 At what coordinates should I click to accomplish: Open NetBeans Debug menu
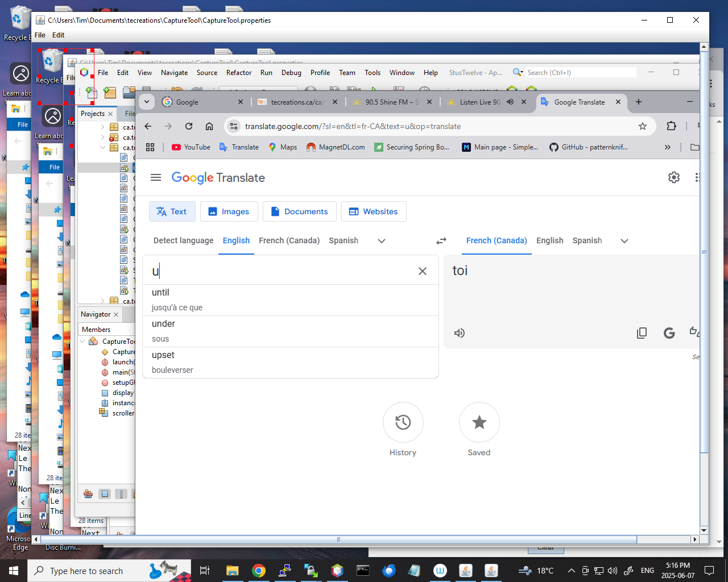coord(291,73)
